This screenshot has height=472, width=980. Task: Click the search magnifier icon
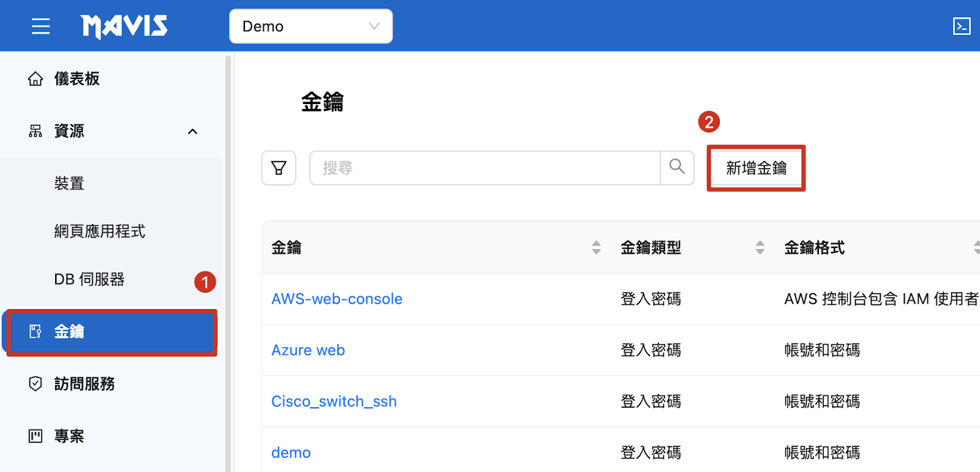677,167
